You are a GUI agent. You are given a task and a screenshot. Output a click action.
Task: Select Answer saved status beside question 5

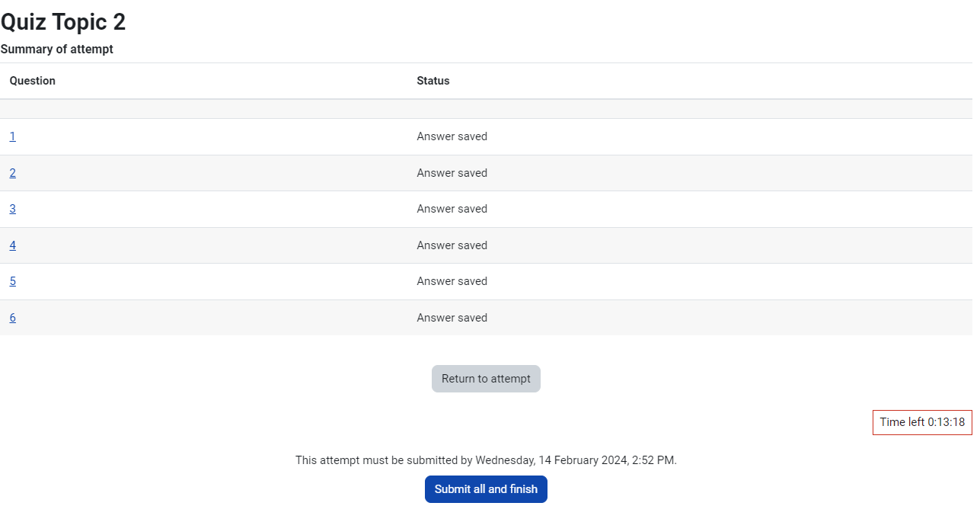tap(452, 281)
